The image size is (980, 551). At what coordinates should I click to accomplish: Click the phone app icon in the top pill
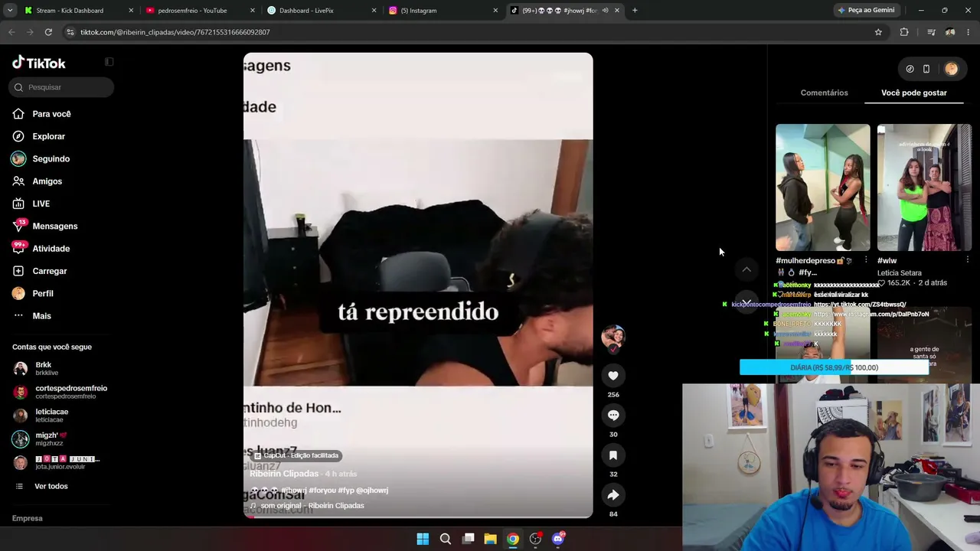point(926,69)
